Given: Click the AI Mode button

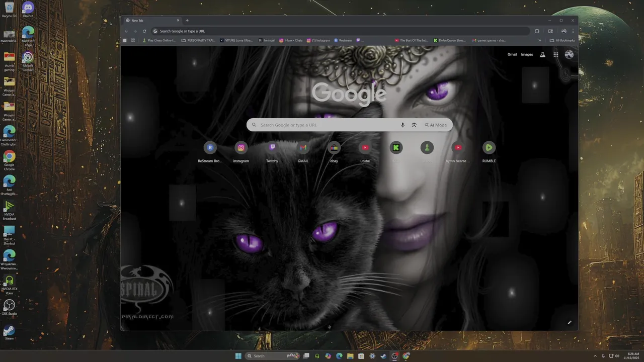Looking at the screenshot, I should tap(436, 125).
